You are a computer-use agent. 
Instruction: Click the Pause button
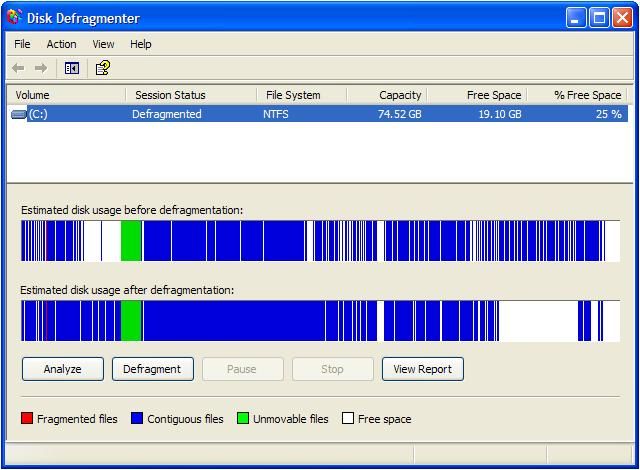point(242,369)
